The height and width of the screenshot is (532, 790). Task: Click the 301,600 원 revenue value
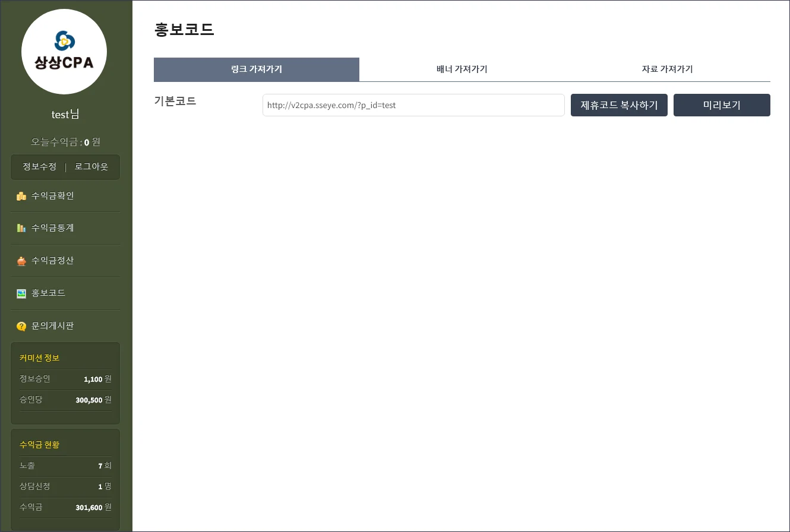point(93,507)
